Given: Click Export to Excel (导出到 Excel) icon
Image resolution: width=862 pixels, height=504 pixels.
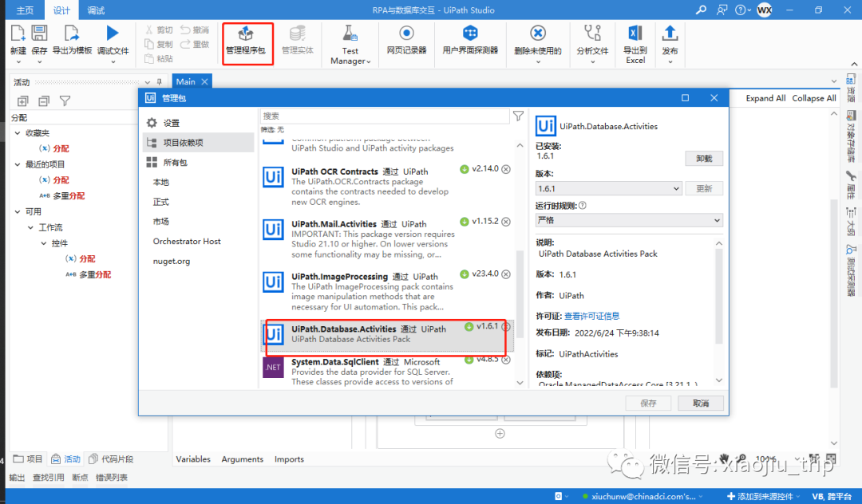Looking at the screenshot, I should [635, 33].
